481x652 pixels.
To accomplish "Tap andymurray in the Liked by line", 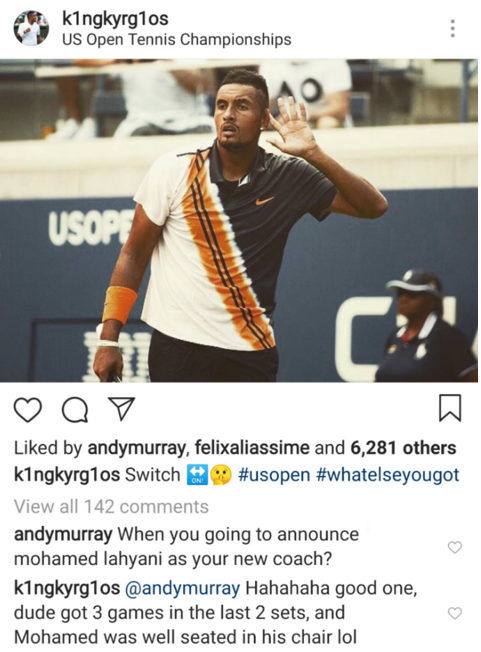I will 137,448.
